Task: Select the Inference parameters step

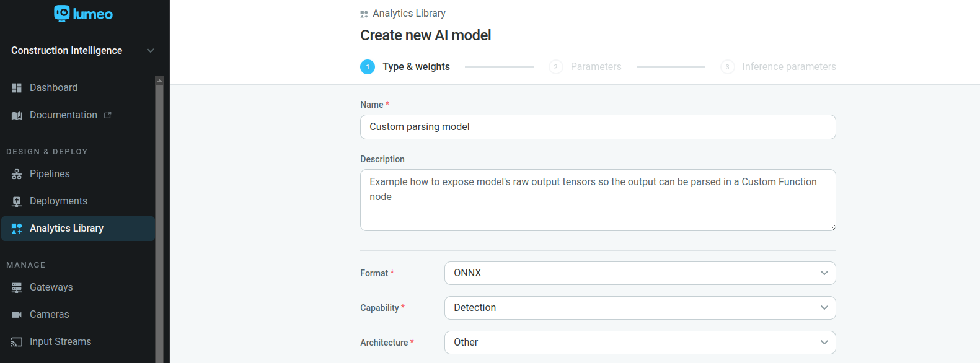Action: coord(788,67)
